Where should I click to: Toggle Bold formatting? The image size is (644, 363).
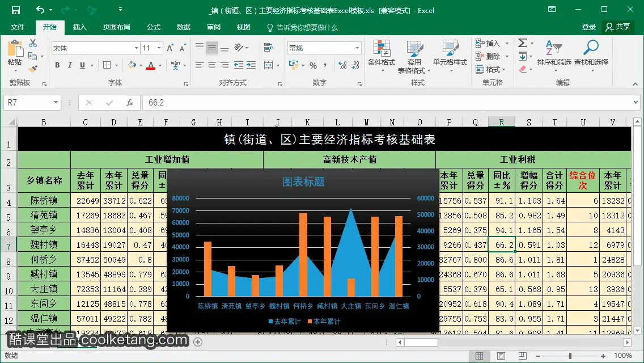pyautogui.click(x=57, y=65)
